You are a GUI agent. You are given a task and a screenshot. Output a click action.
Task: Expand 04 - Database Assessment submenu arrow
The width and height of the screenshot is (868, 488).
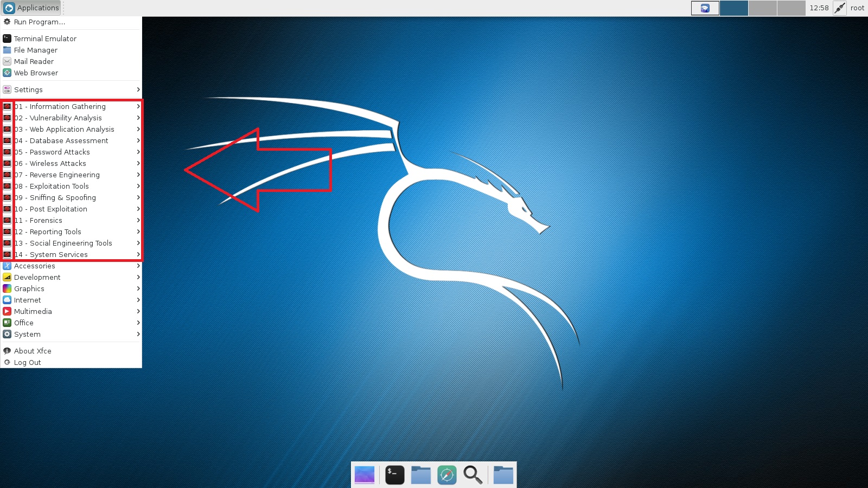pos(138,140)
